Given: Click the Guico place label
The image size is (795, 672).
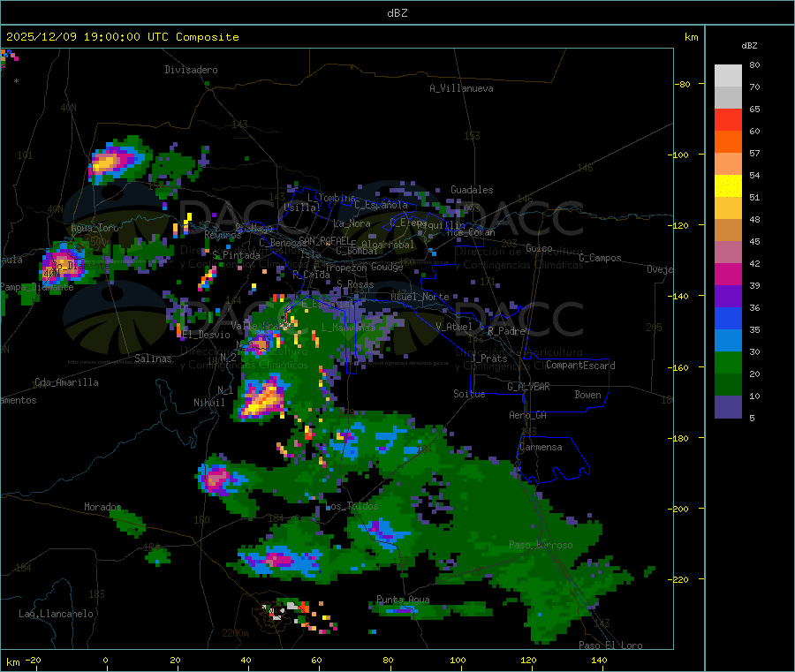Looking at the screenshot, I should 539,248.
